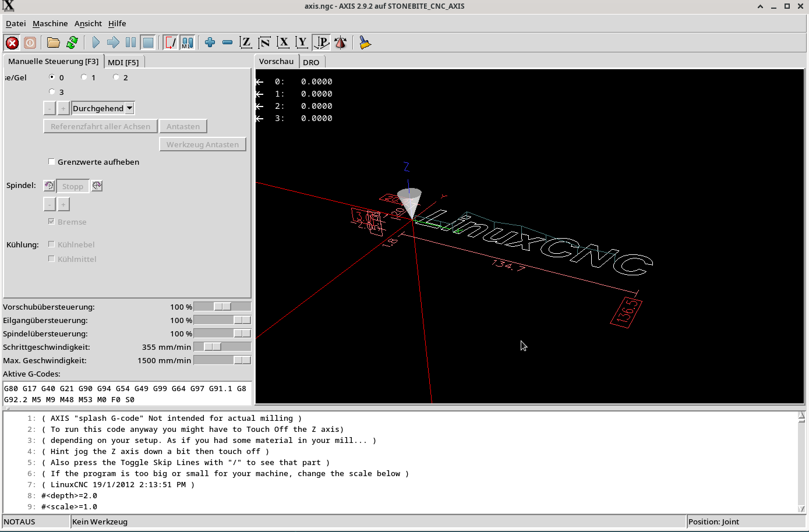Select joint 1 radio button
The image size is (809, 532).
(x=84, y=77)
